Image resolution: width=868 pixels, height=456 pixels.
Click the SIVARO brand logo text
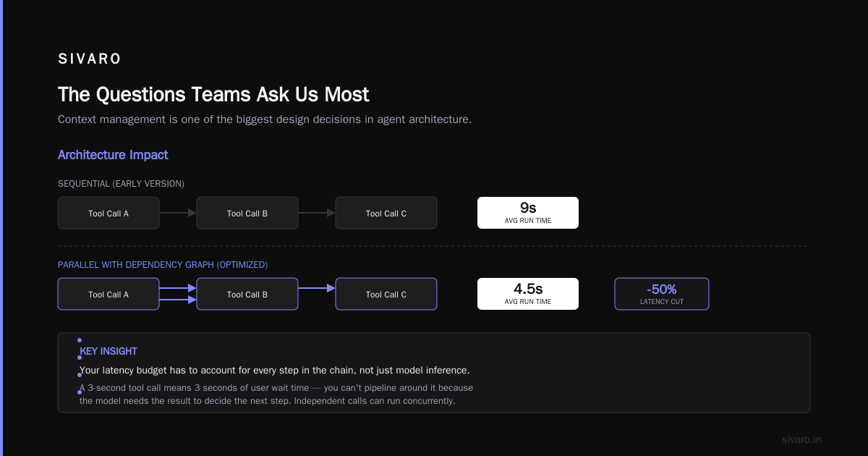tap(90, 59)
